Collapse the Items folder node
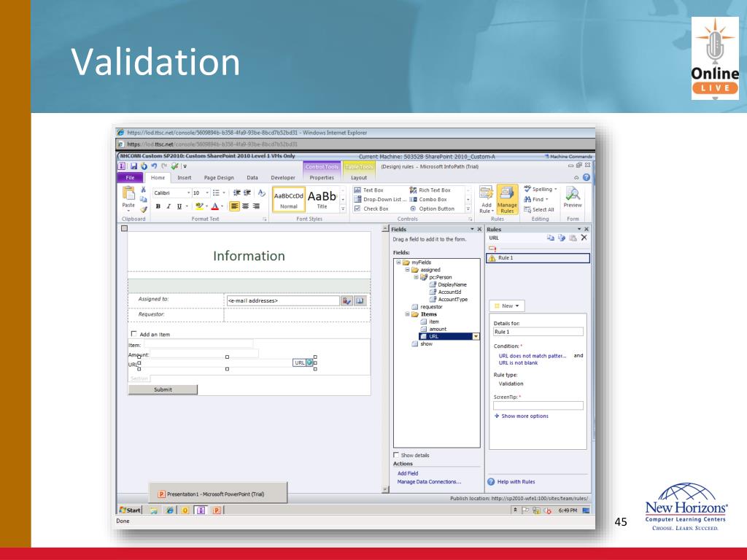747x560 pixels. (407, 314)
